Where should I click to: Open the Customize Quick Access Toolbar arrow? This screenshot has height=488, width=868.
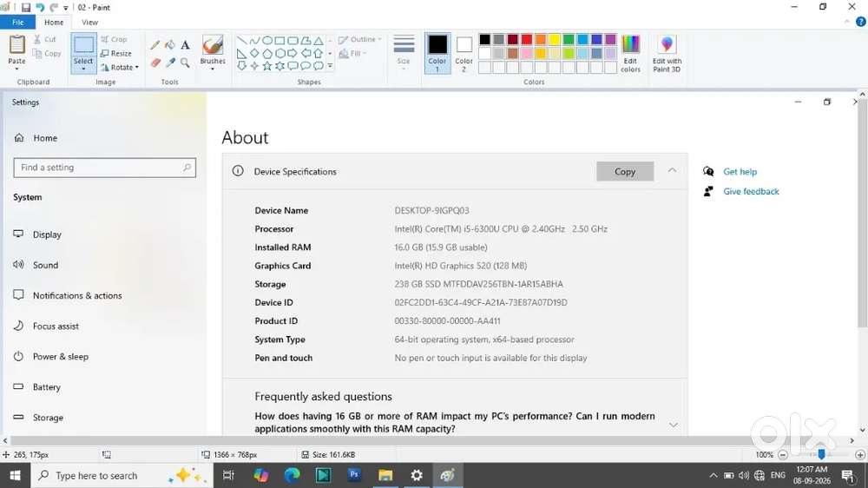pyautogui.click(x=66, y=8)
